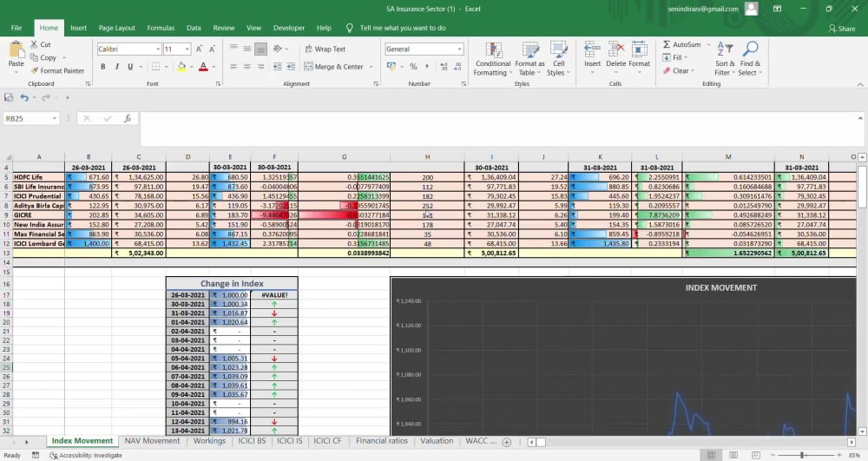868x461 pixels.
Task: Open Cell Styles gallery
Action: pyautogui.click(x=558, y=59)
